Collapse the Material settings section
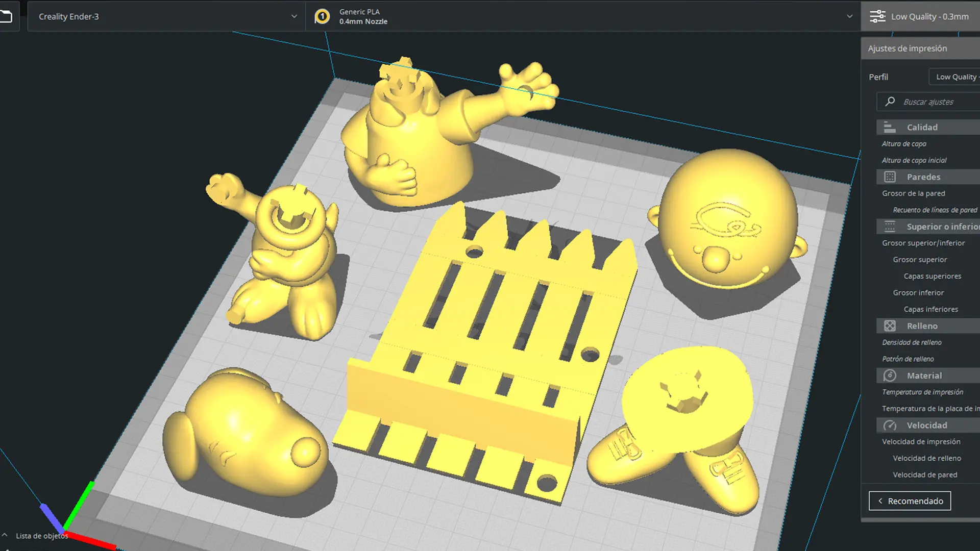 928,375
